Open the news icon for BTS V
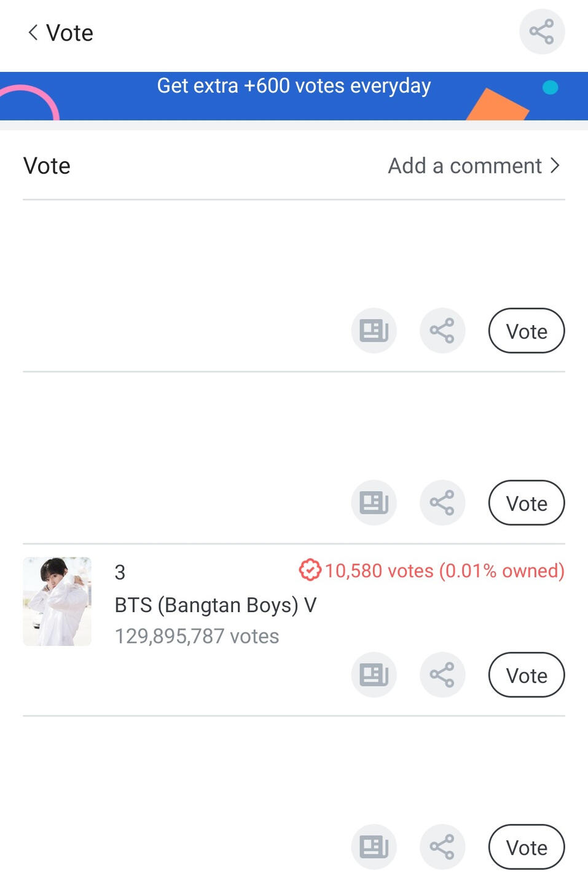Image resolution: width=588 pixels, height=885 pixels. [x=374, y=675]
